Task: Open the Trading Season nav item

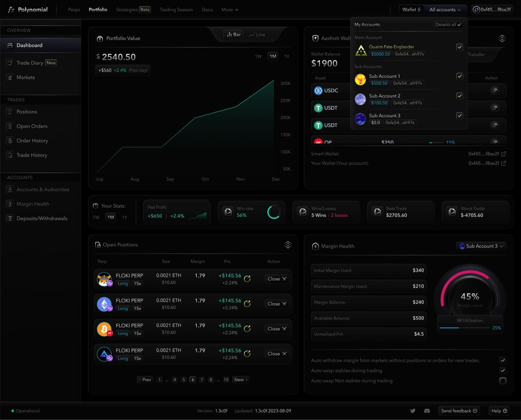Action: (176, 10)
